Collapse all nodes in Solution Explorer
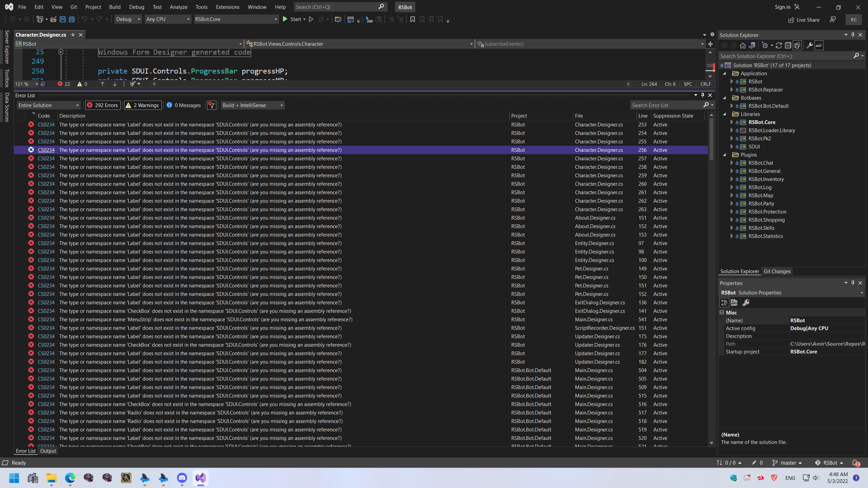This screenshot has height=488, width=868. click(788, 45)
